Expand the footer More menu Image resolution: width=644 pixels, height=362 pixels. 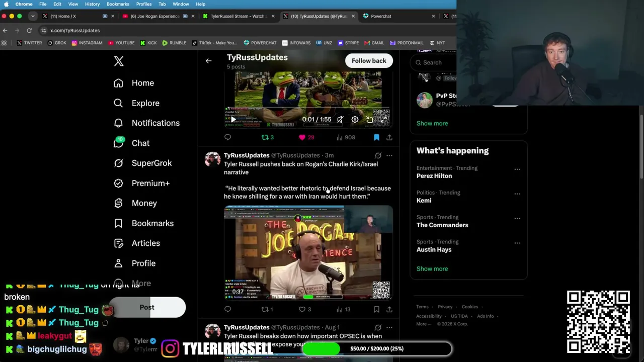coord(423,324)
